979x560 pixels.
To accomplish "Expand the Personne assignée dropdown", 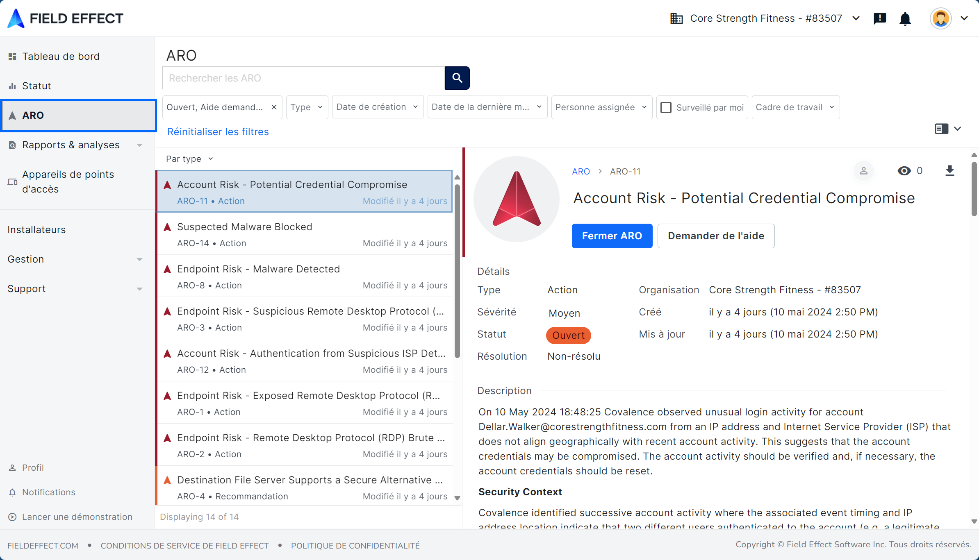I will 601,107.
